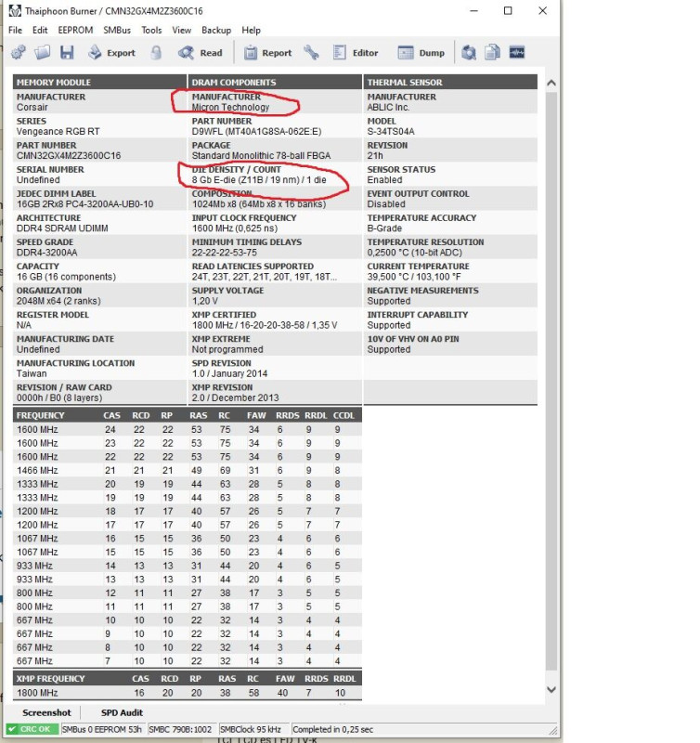This screenshot has height=743, width=700.
Task: Click the scrollbar down arrow
Action: coord(551,690)
